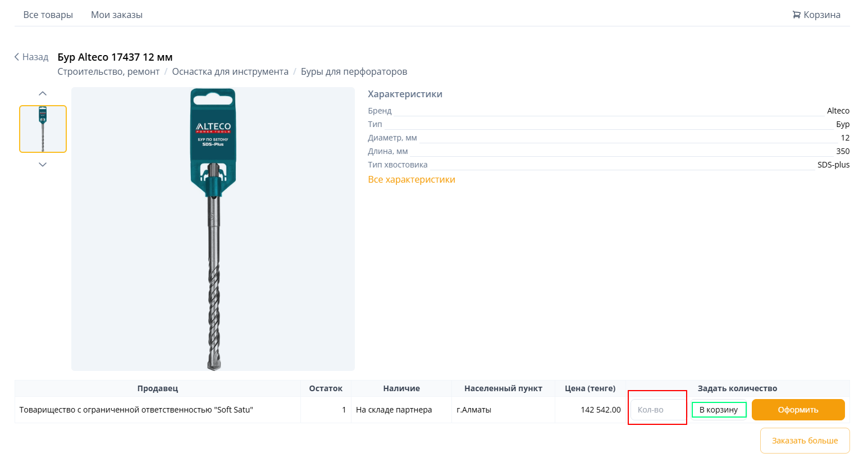This screenshot has width=868, height=462.
Task: Click the price 142 542.00 cell
Action: click(x=590, y=410)
